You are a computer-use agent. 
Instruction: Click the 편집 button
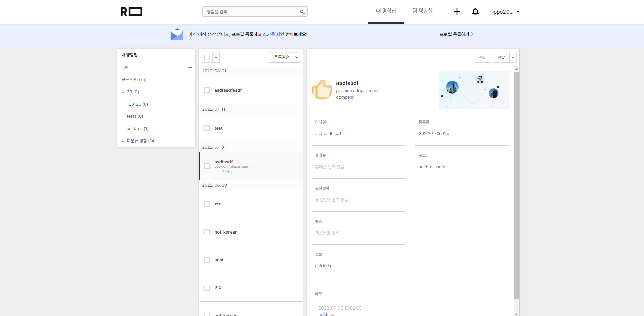482,57
